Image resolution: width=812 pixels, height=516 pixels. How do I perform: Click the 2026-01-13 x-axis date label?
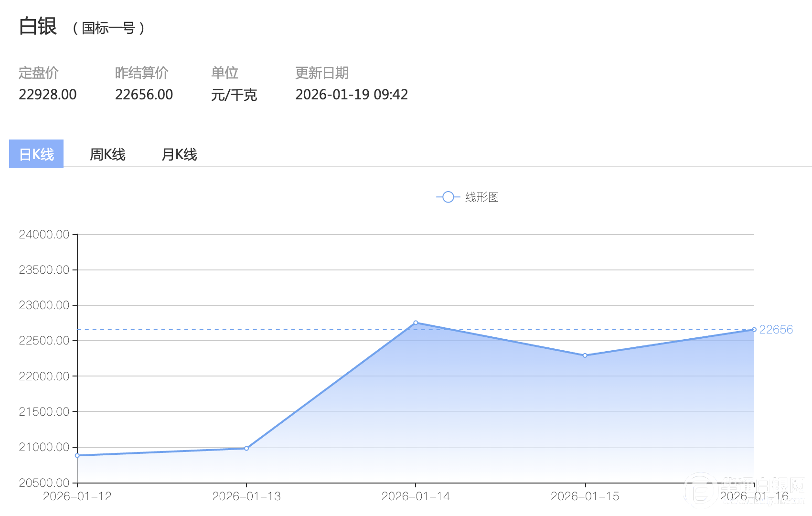(x=246, y=496)
